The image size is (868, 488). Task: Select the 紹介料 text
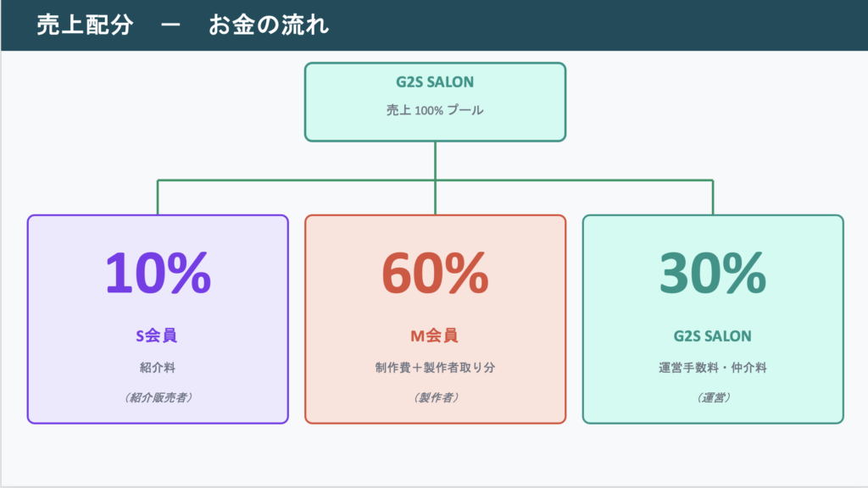point(158,368)
